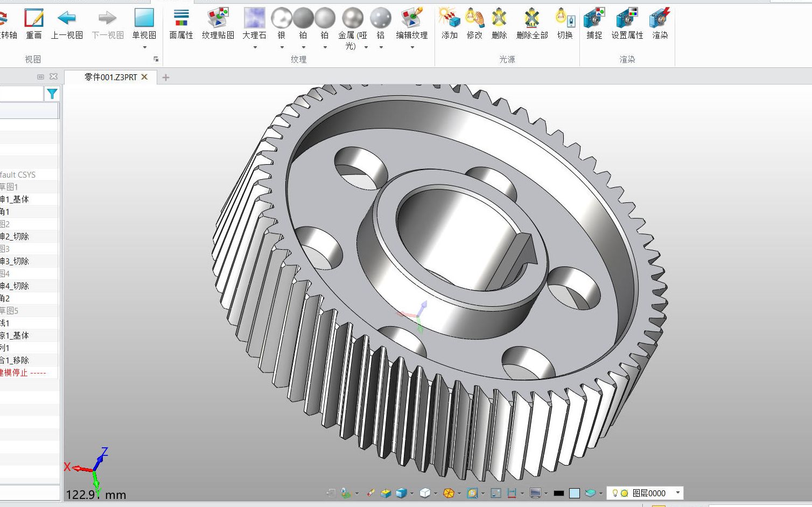Close the history panel
This screenshot has height=507, width=812.
[x=53, y=77]
